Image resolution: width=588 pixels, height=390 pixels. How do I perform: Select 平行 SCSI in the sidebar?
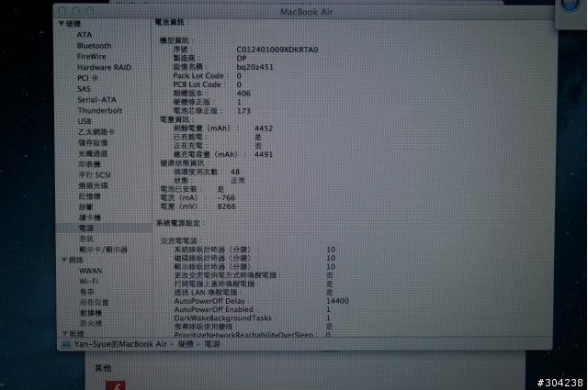(x=95, y=175)
